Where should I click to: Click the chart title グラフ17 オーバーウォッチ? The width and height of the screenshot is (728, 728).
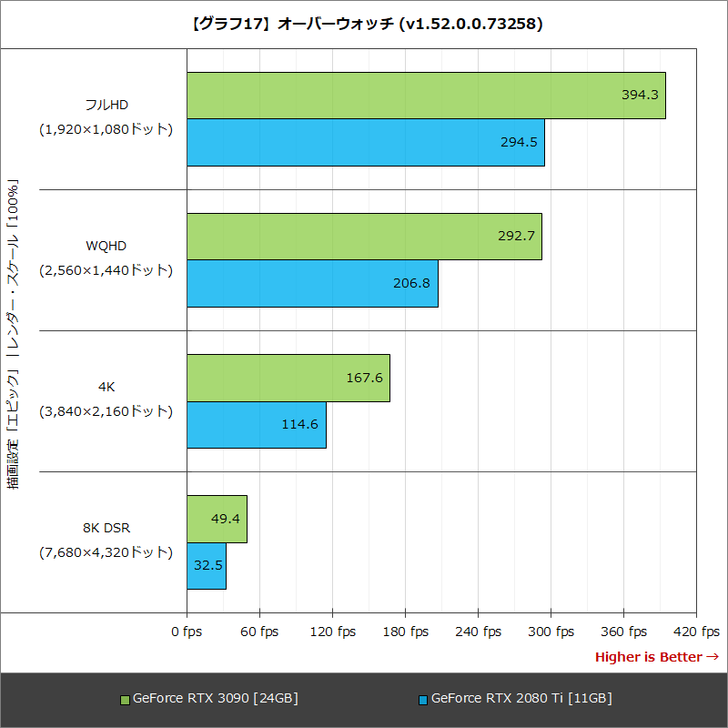pyautogui.click(x=367, y=24)
